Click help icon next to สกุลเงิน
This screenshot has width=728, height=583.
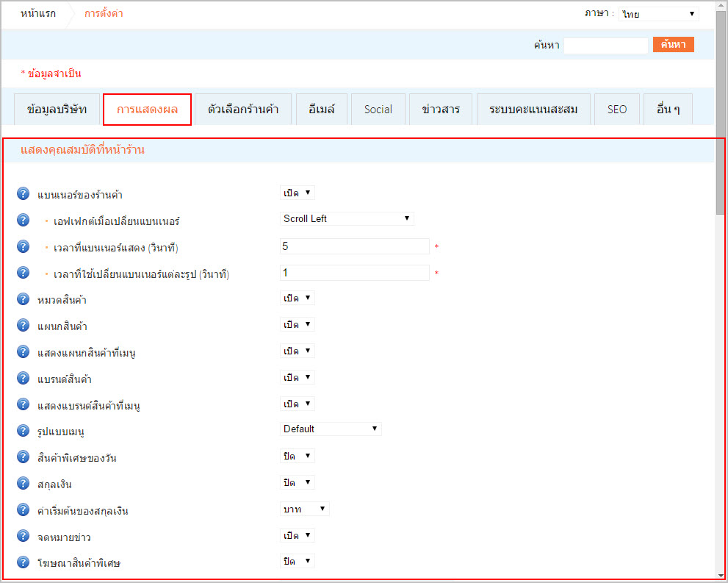point(23,484)
